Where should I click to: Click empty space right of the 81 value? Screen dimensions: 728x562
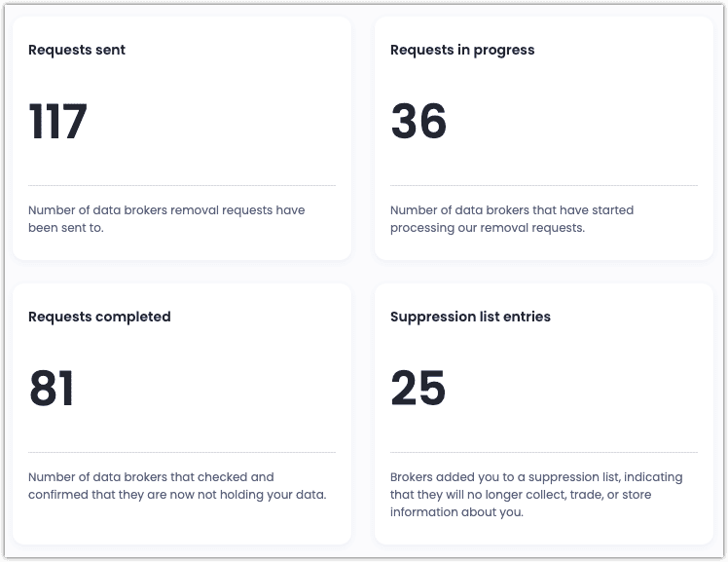[x=224, y=390]
